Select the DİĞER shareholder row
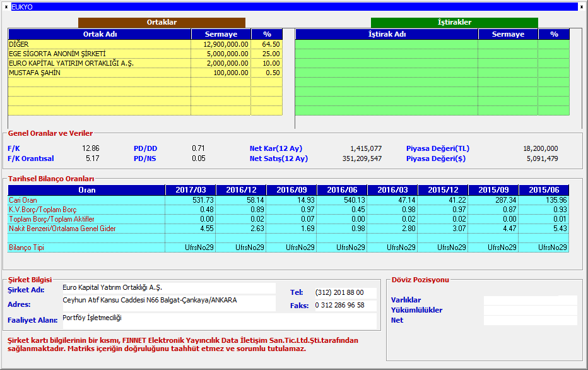 click(x=145, y=44)
